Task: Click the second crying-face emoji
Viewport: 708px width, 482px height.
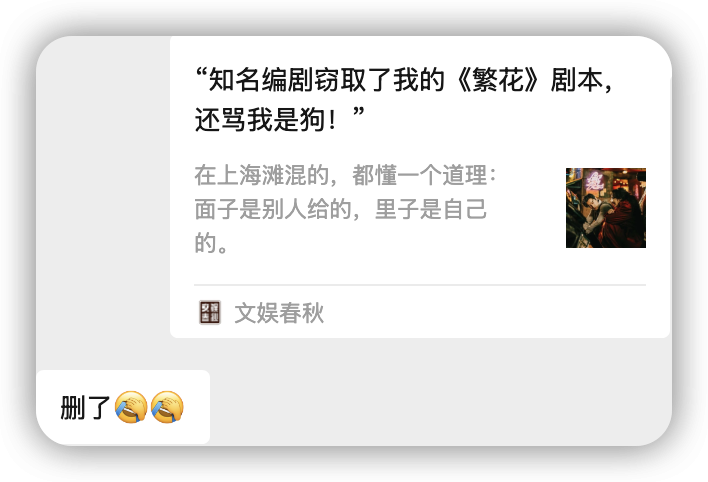Action: pyautogui.click(x=167, y=407)
